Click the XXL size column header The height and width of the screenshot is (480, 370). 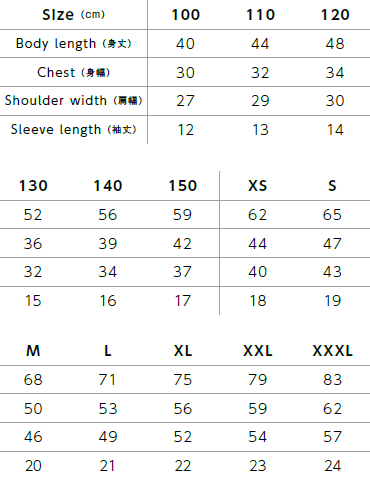pos(257,351)
